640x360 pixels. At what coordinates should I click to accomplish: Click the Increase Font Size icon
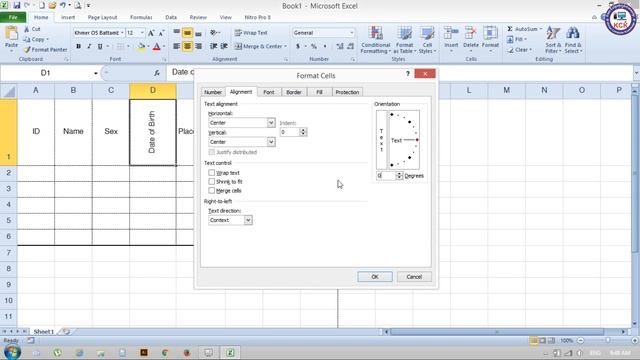coord(151,33)
